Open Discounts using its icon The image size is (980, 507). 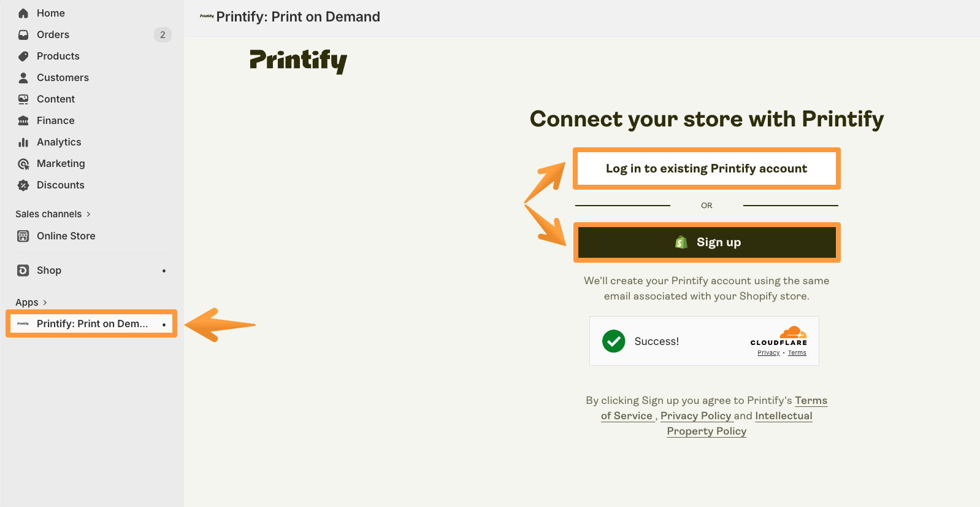[x=23, y=185]
